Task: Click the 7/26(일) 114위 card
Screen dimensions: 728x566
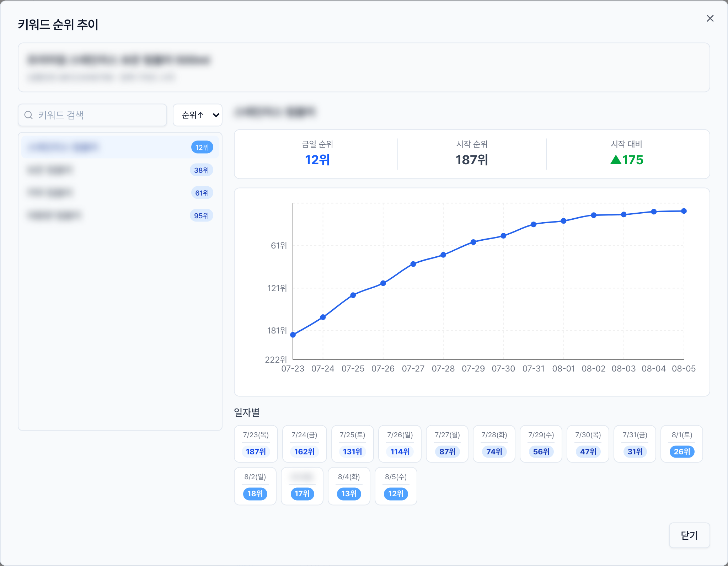Action: pyautogui.click(x=400, y=444)
